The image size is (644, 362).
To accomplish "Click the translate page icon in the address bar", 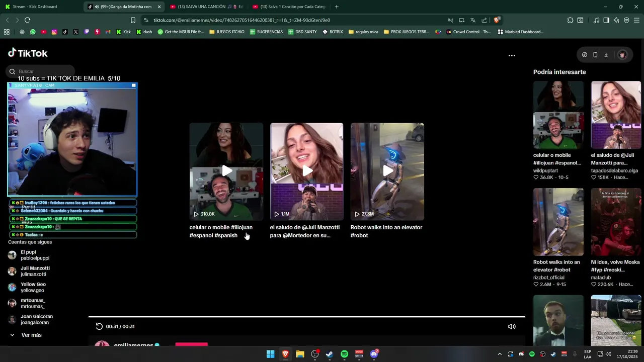I will click(x=473, y=20).
